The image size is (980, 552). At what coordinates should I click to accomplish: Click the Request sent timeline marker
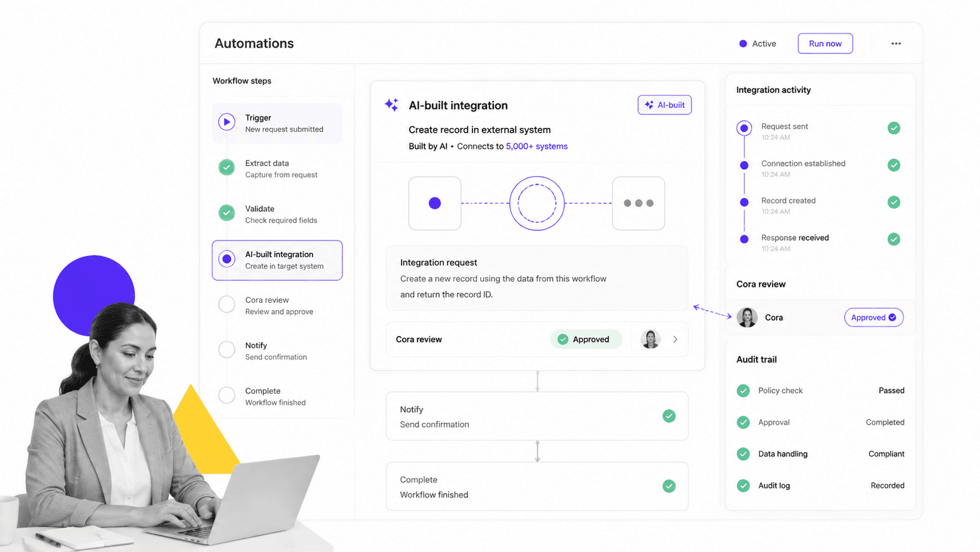click(x=744, y=128)
